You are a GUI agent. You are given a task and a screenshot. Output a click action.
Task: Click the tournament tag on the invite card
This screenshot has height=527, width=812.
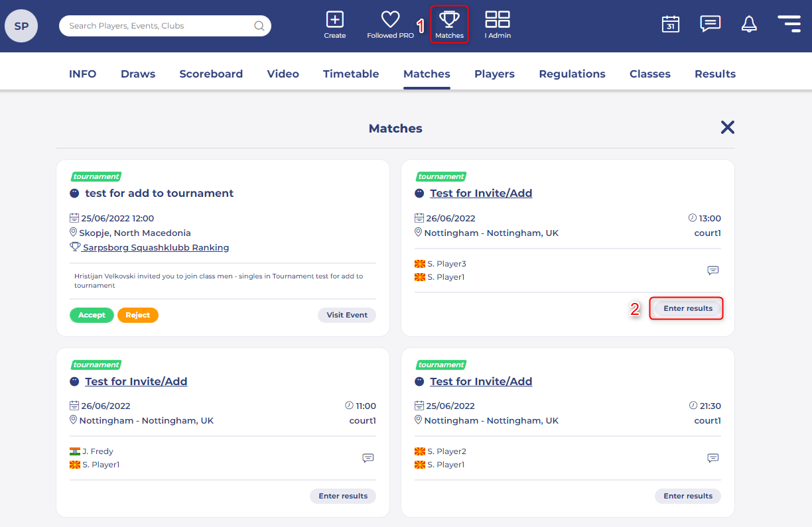[x=96, y=176]
